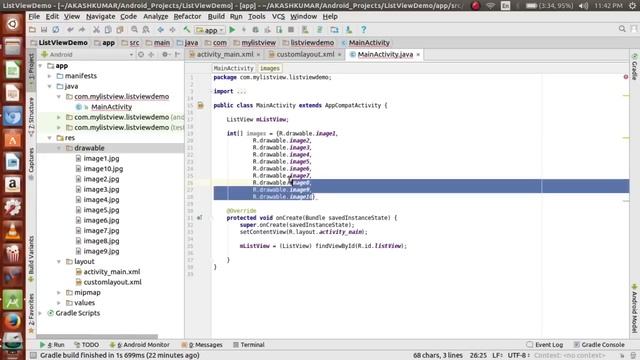Image resolution: width=640 pixels, height=360 pixels.
Task: Select image5.jpg file
Action: tap(101, 210)
